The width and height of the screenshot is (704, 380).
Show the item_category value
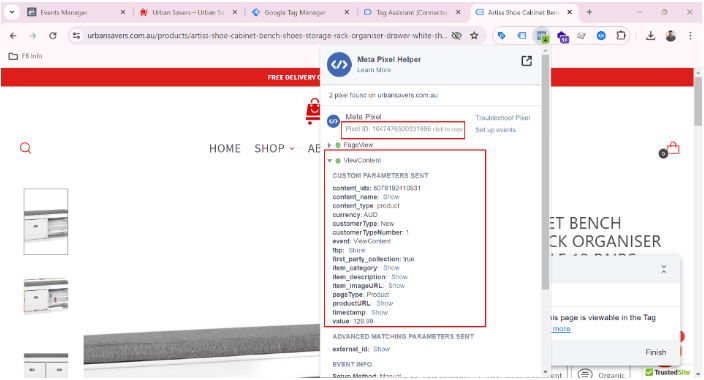tap(391, 268)
